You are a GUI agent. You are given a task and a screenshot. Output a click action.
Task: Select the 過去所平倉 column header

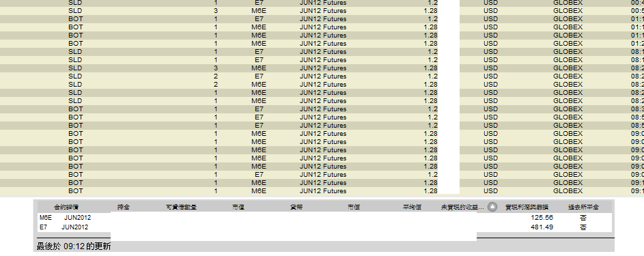pyautogui.click(x=583, y=207)
